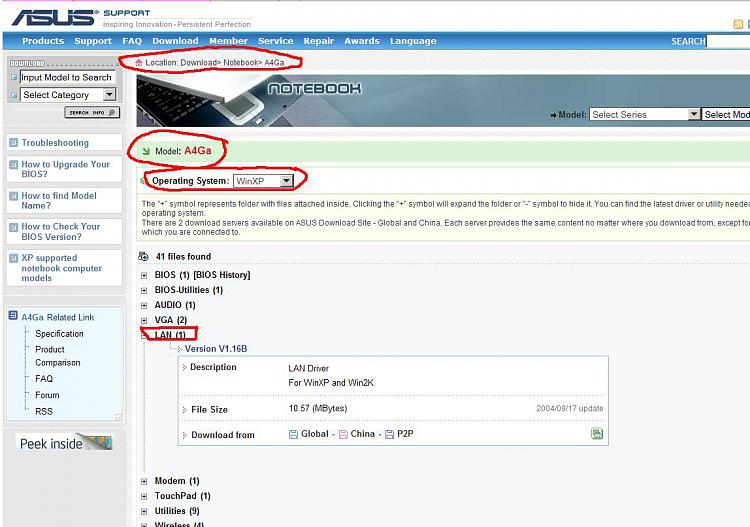Expand the VGA (2) folder

click(x=144, y=320)
